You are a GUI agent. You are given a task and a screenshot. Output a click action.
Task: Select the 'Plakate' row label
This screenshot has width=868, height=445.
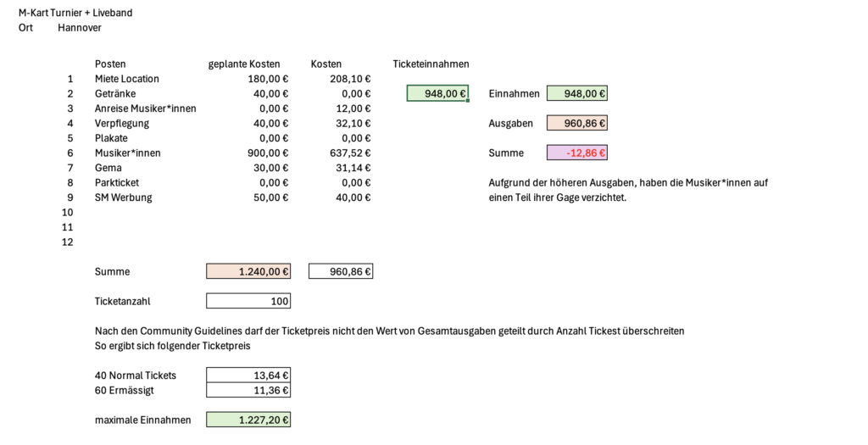point(111,138)
